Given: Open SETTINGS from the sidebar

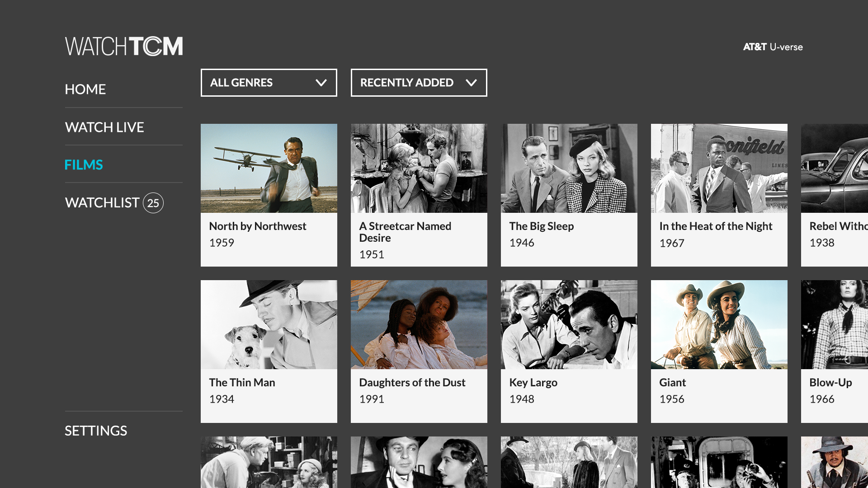Looking at the screenshot, I should (95, 431).
